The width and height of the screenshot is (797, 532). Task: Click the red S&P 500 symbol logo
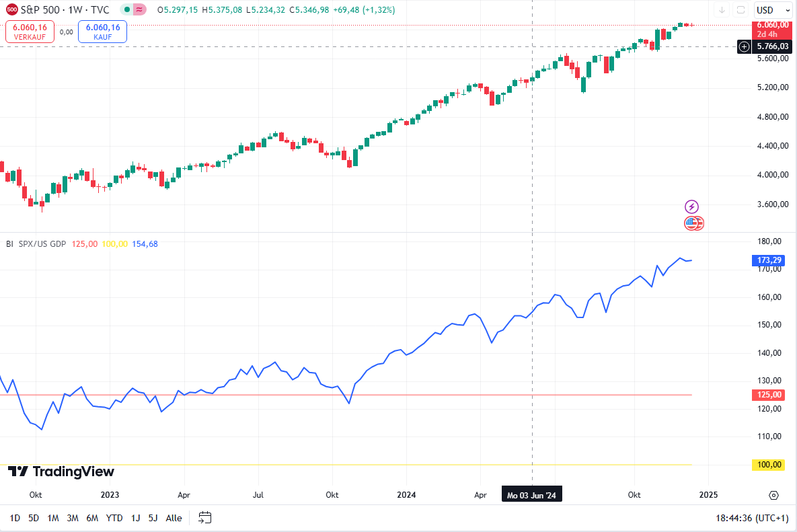coord(11,9)
